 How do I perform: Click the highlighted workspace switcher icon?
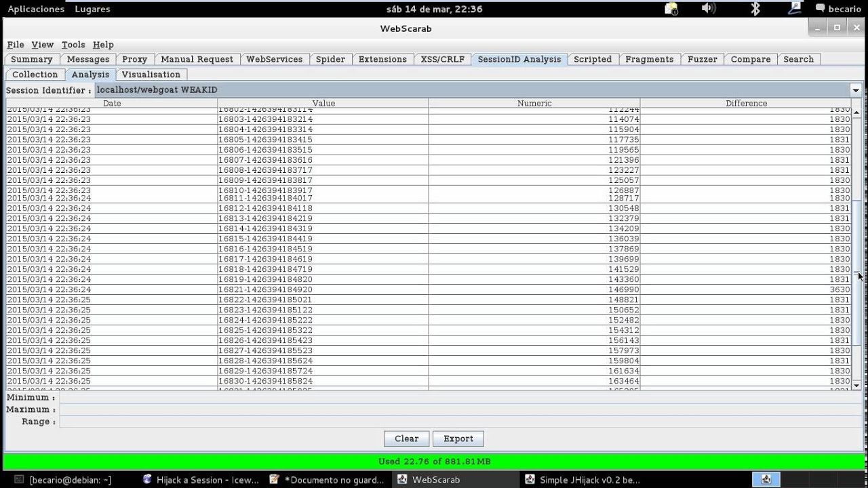click(x=766, y=479)
